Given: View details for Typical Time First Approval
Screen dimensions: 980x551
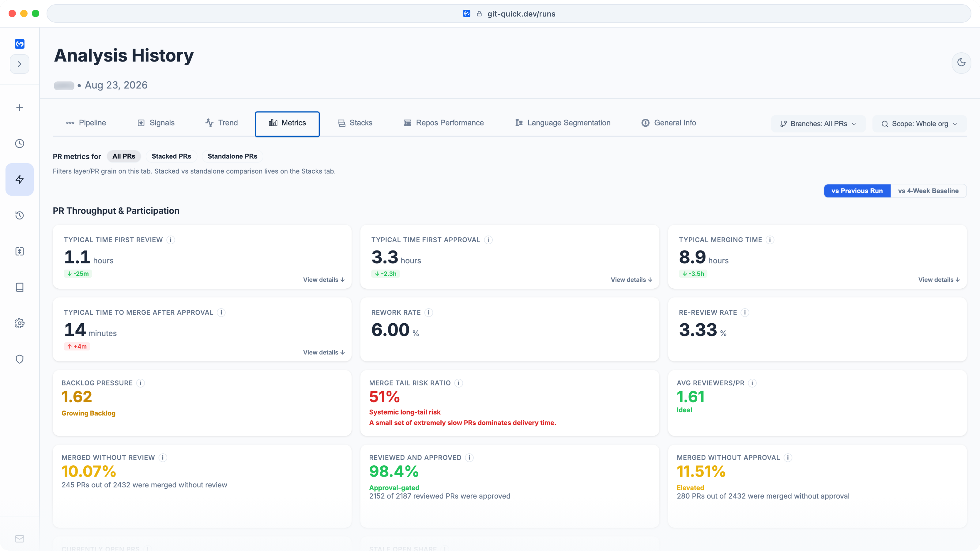Looking at the screenshot, I should (x=631, y=279).
